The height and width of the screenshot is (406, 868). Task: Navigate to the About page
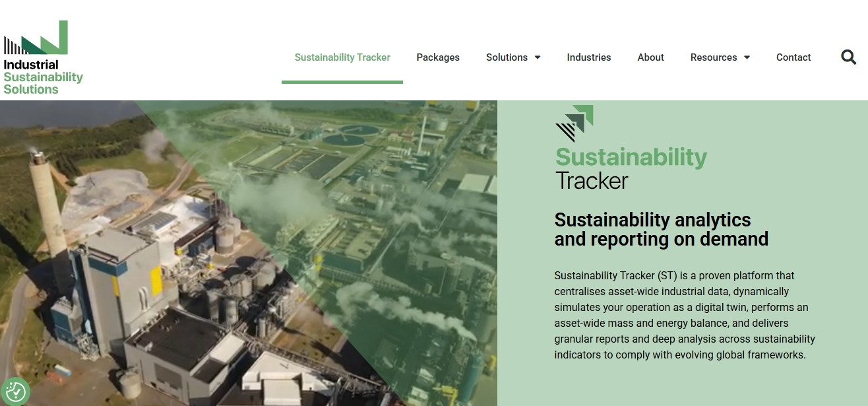[x=650, y=57]
